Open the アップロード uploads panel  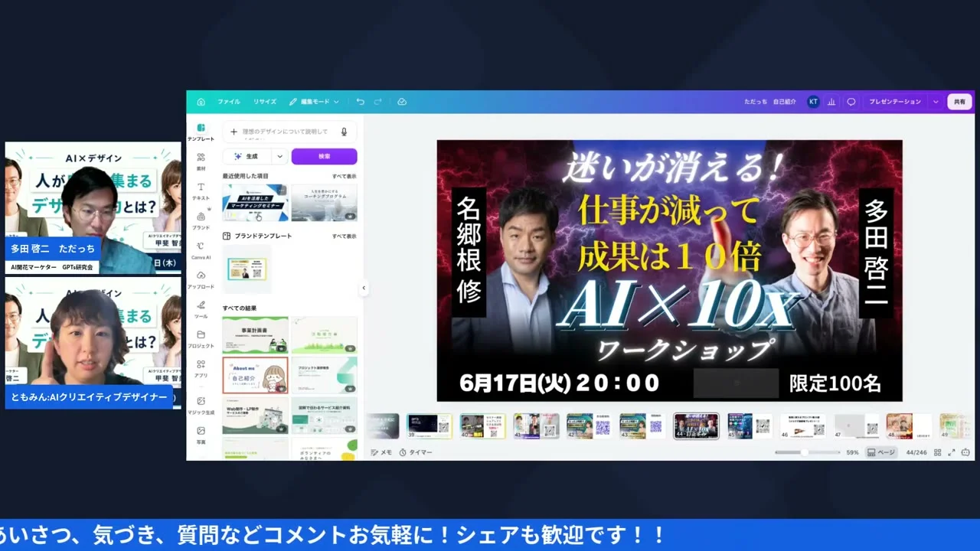[201, 280]
